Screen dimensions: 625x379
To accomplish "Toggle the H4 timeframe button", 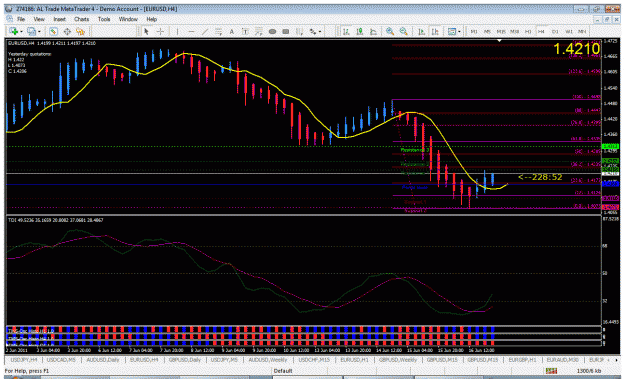I will point(541,31).
